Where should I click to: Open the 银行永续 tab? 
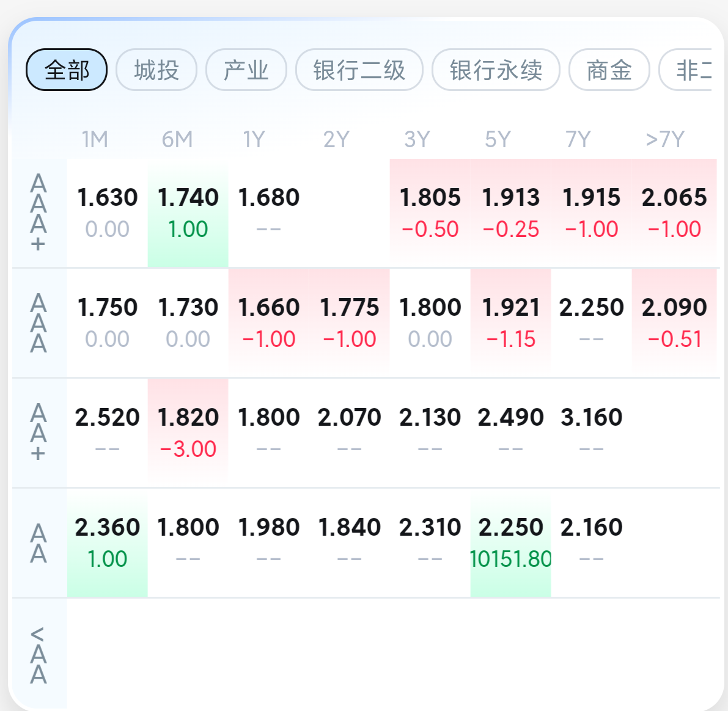coord(496,70)
